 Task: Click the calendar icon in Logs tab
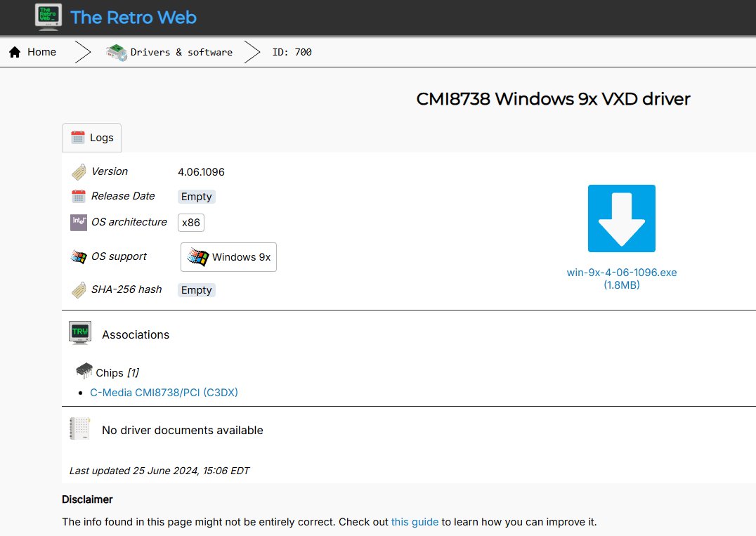tap(77, 138)
